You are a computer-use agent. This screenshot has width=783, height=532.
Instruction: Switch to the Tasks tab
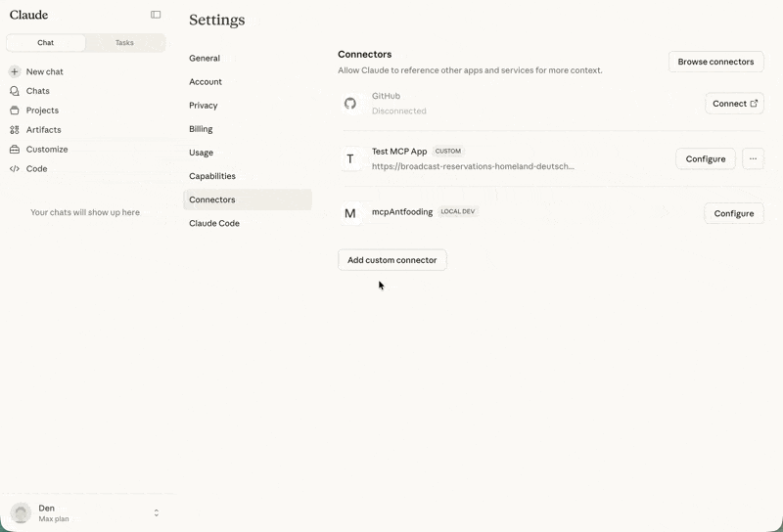[x=124, y=42]
